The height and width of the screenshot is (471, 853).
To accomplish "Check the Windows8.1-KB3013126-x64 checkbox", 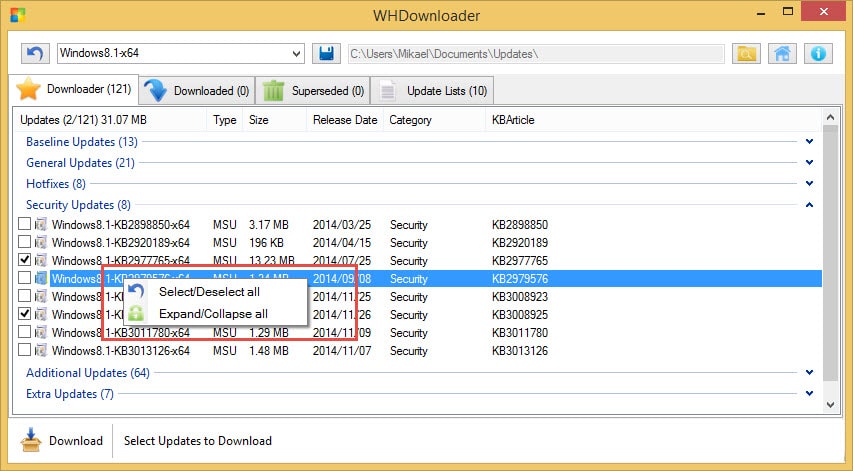I will click(x=24, y=350).
